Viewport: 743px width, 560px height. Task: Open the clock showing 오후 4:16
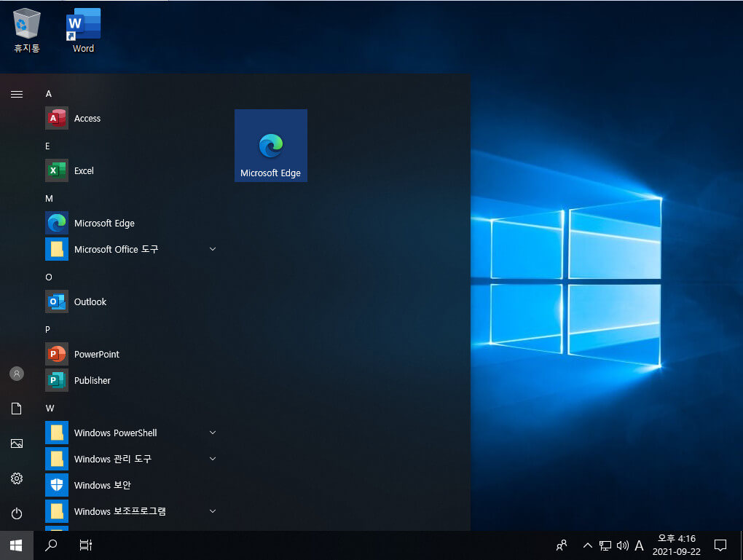click(x=677, y=545)
